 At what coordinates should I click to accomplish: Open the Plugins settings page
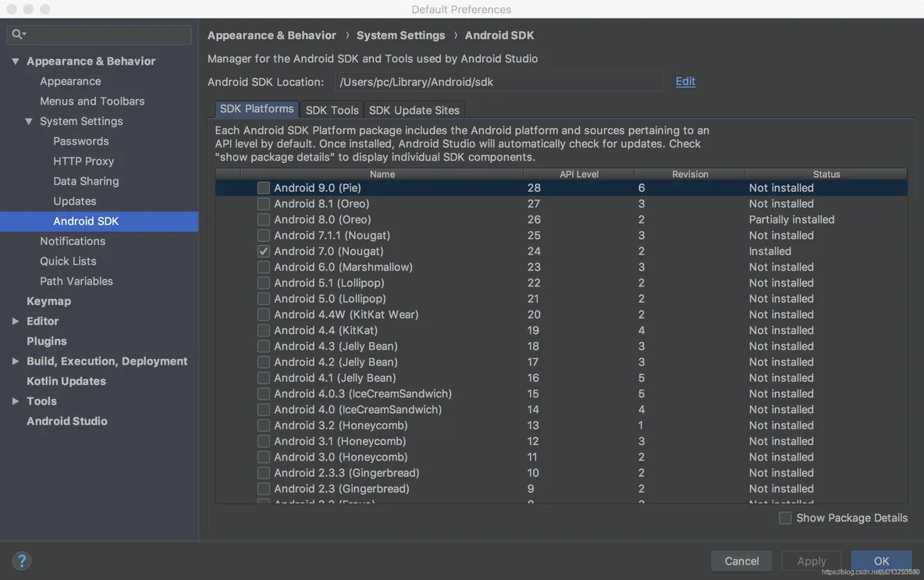[47, 341]
